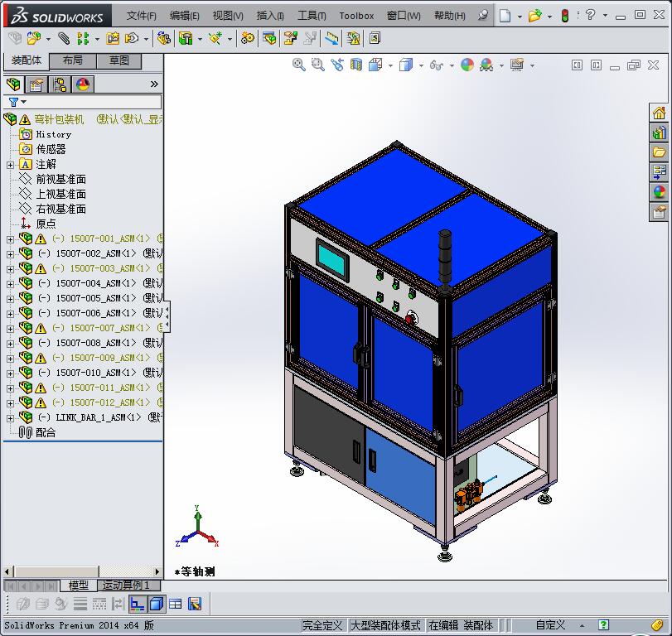Click the Linear Component Pattern icon
672x636 pixels.
(x=83, y=39)
